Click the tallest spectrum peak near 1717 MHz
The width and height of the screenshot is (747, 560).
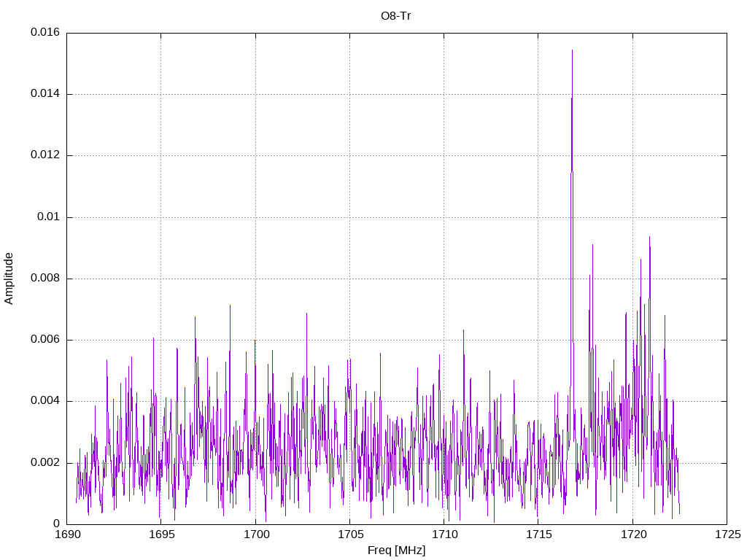[572, 50]
